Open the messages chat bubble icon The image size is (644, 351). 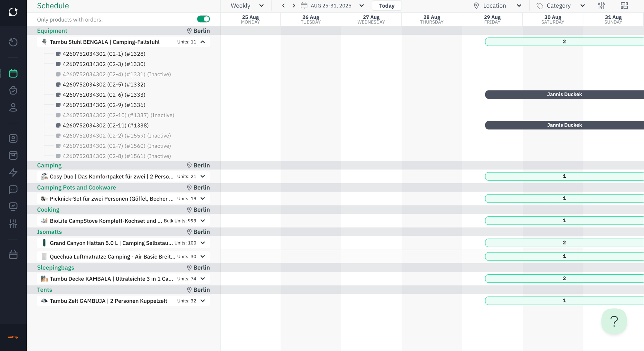[x=13, y=189]
